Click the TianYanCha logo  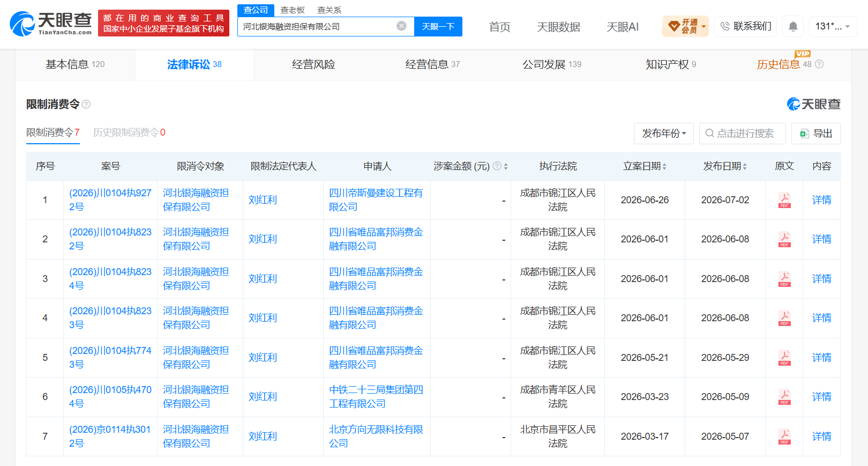(51, 24)
